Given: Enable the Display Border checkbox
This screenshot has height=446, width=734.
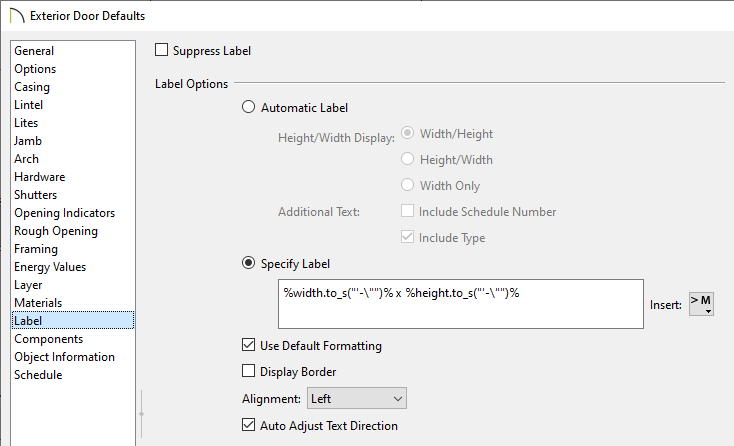Looking at the screenshot, I should coord(249,372).
